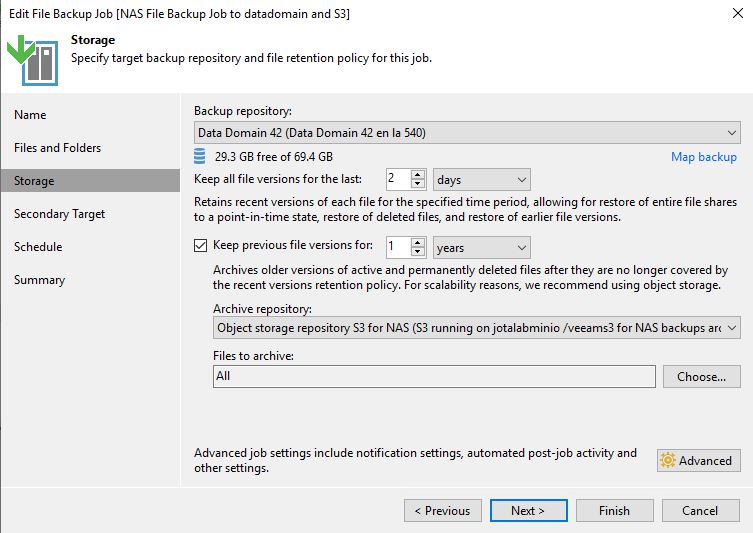The height and width of the screenshot is (533, 753).
Task: Expand the days unit dropdown
Action: tap(481, 180)
